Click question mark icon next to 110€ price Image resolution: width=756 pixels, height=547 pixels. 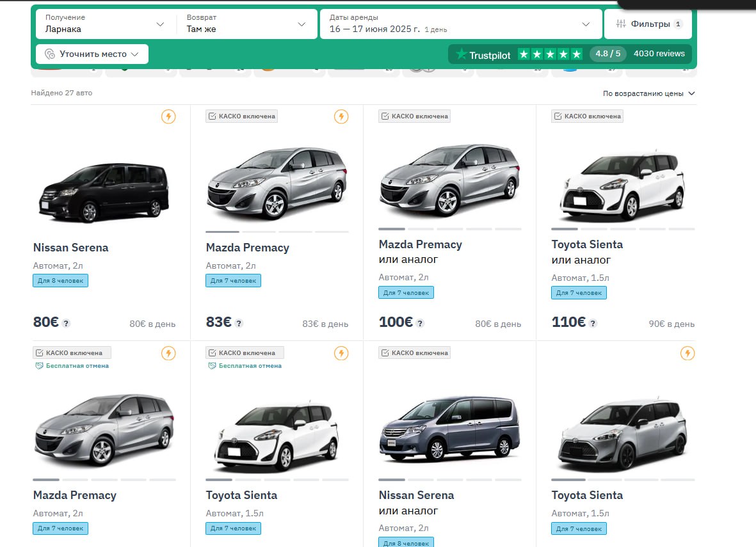click(593, 323)
